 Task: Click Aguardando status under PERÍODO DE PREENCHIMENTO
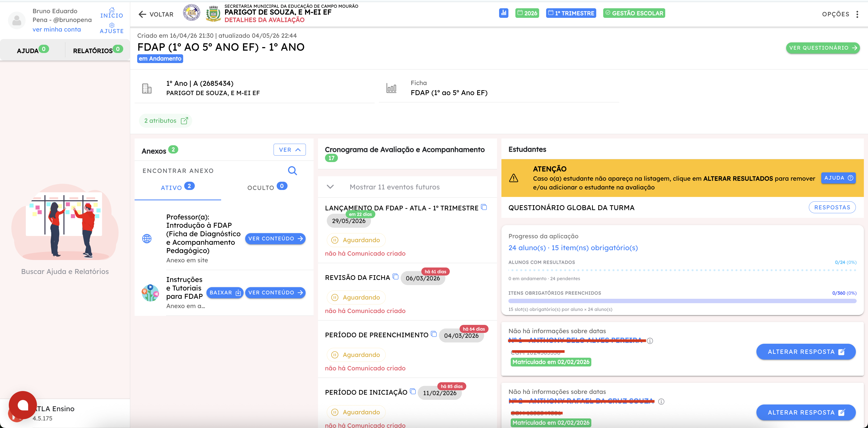pos(356,355)
